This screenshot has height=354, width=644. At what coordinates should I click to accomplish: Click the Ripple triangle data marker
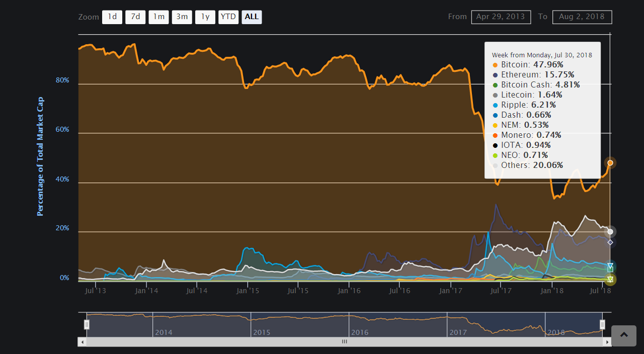610,266
